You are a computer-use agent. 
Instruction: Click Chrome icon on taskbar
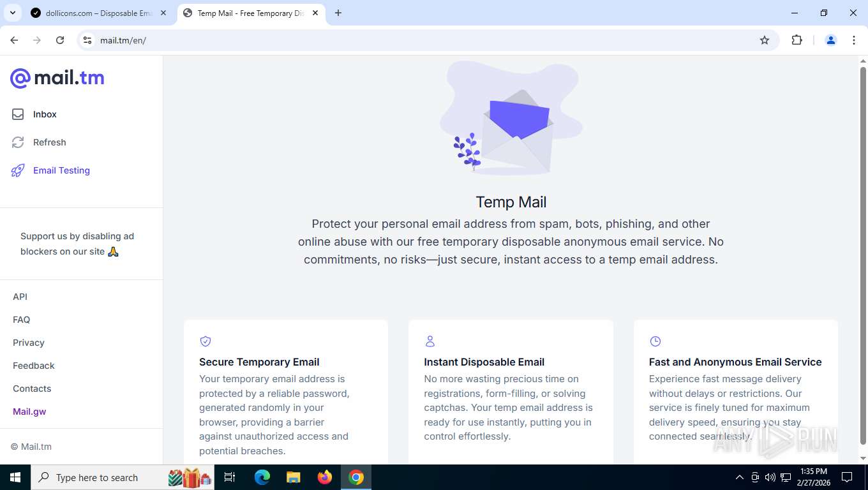[356, 477]
